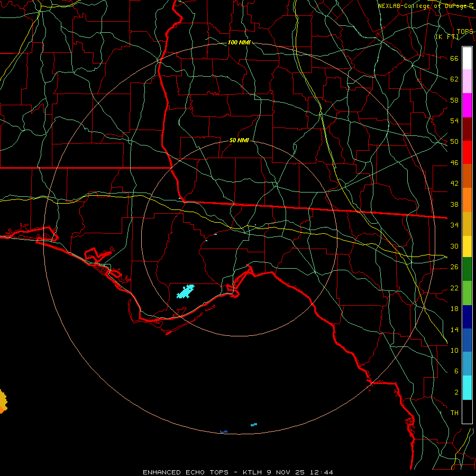Click the orange-yellow echo at left edge
The image size is (476, 476).
tap(3, 401)
